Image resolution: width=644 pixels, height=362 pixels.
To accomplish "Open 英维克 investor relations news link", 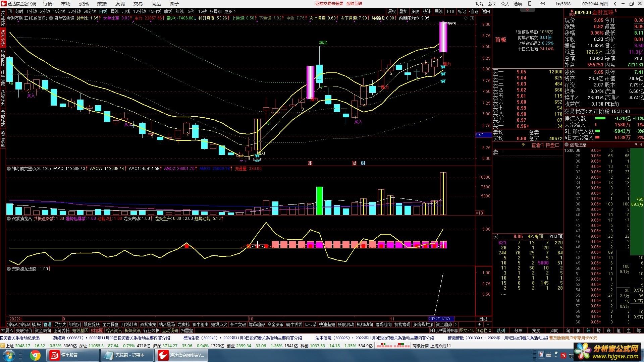I will coord(111,338).
